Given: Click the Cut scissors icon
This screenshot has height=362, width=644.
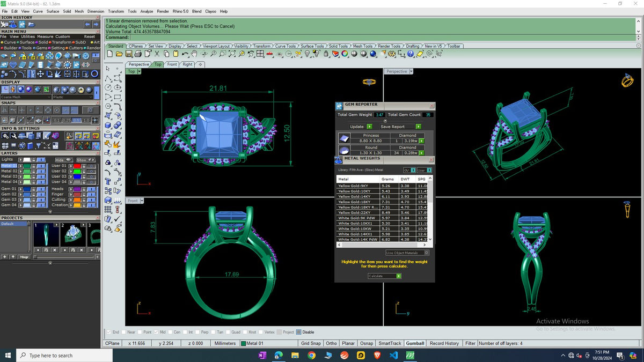Looking at the screenshot, I should pyautogui.click(x=157, y=54).
